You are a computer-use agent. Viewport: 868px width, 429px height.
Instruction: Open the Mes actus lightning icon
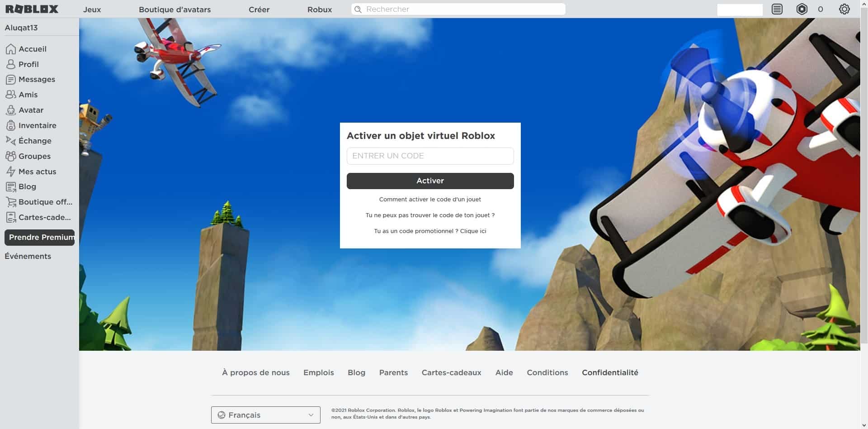[11, 172]
